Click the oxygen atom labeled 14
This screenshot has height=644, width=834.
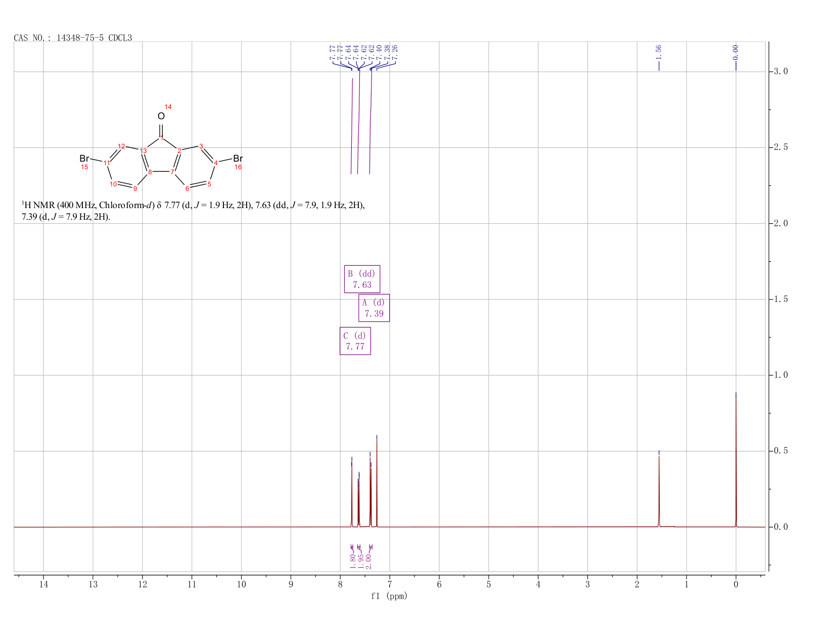pyautogui.click(x=161, y=116)
